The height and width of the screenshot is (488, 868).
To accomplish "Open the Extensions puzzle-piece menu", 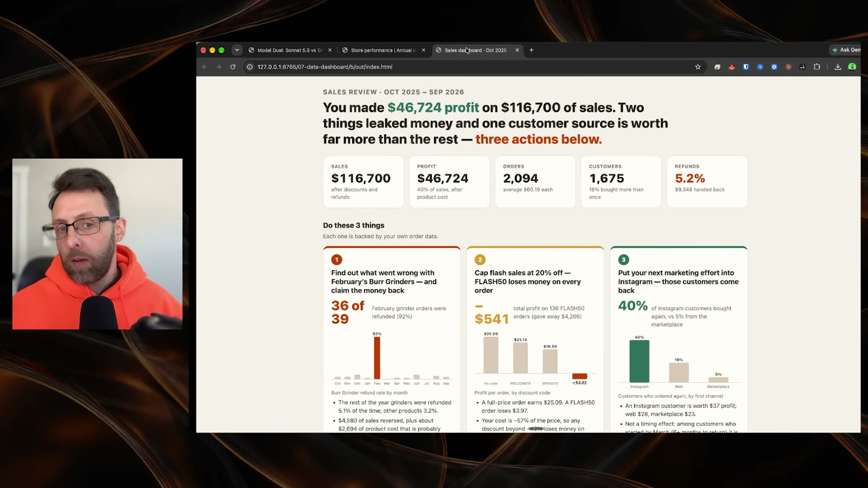I will point(816,67).
